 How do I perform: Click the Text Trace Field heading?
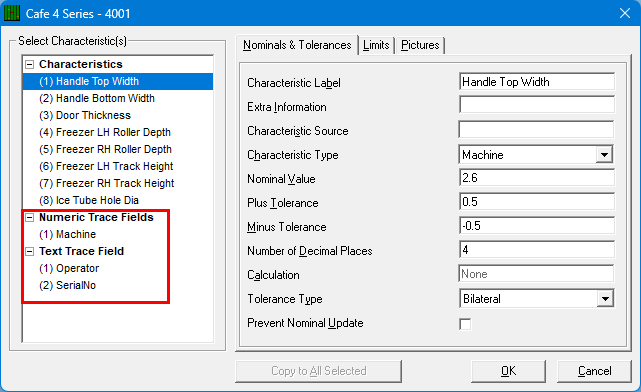tap(81, 251)
